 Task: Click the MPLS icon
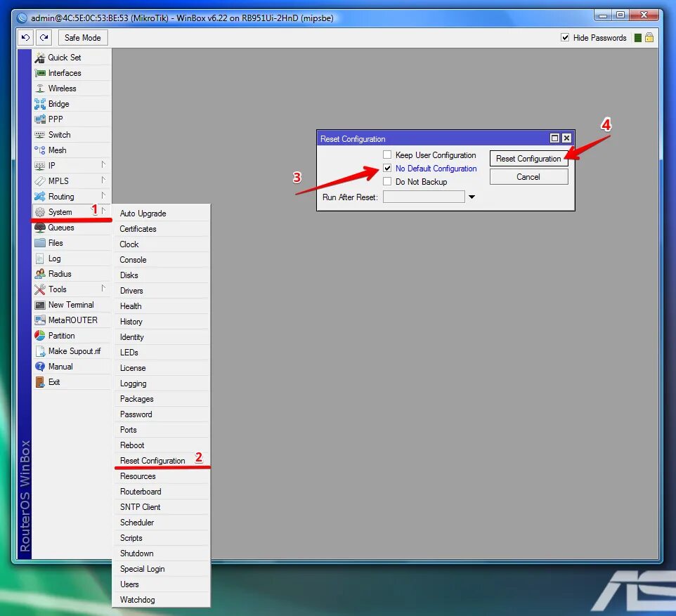pos(39,181)
